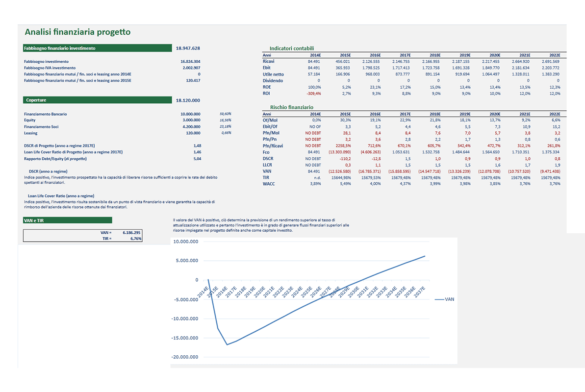Select the VAN 2016E value (16.785.371)
This screenshot has width=585, height=392.
pos(369,171)
